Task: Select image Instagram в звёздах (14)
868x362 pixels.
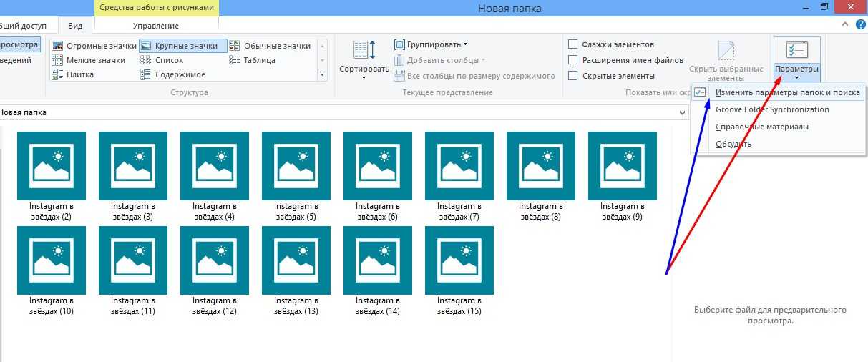Action: click(378, 270)
